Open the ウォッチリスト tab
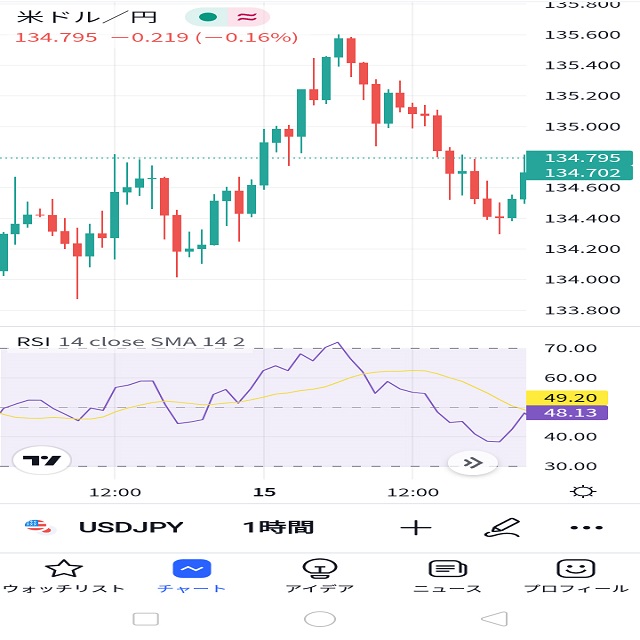The image size is (640, 640). click(x=64, y=576)
